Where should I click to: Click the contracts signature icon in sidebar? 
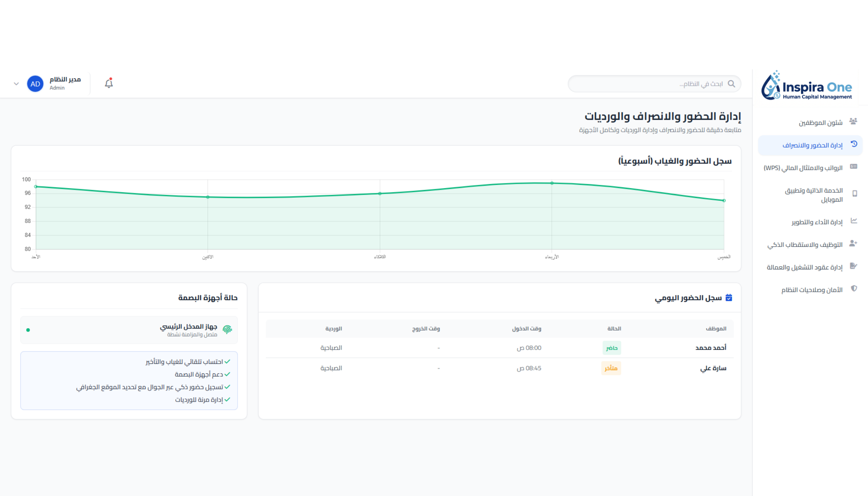(854, 266)
